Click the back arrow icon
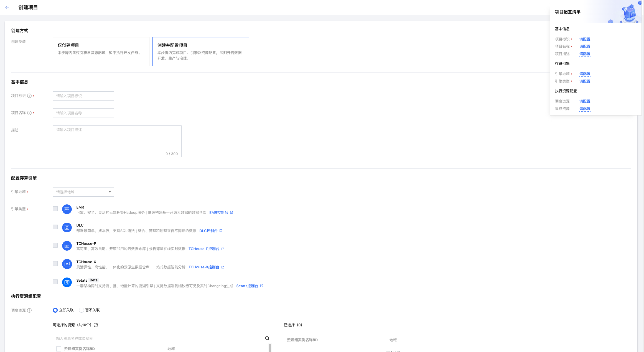This screenshot has width=644, height=352. [x=7, y=7]
